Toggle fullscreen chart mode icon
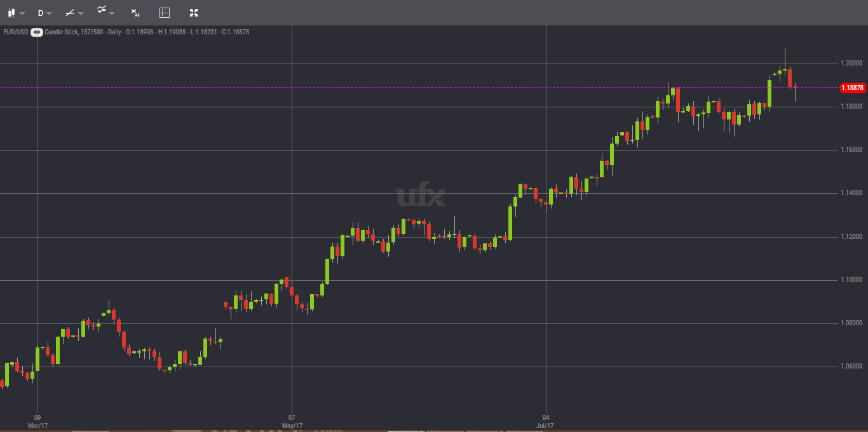Image resolution: width=868 pixels, height=432 pixels. [x=194, y=13]
